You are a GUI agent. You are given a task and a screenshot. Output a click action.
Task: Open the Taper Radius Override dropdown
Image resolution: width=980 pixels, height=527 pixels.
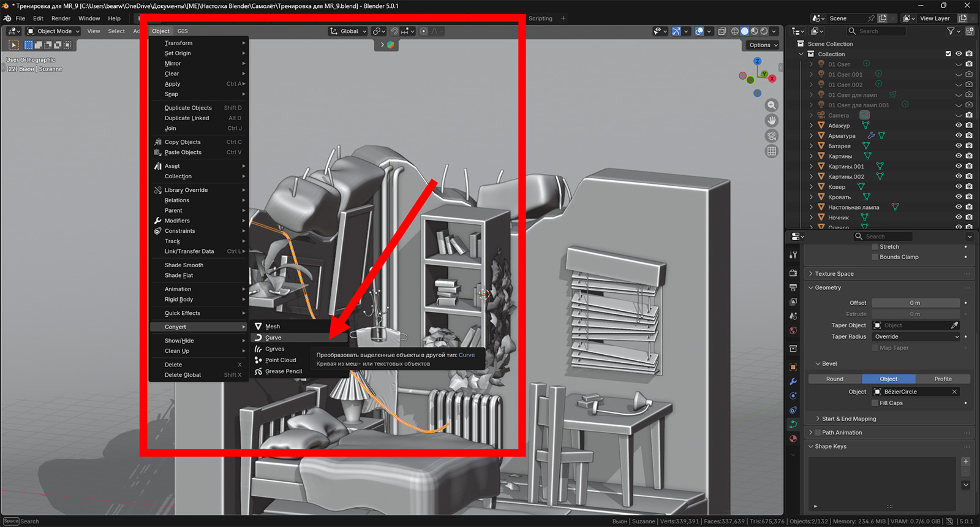[x=916, y=336]
